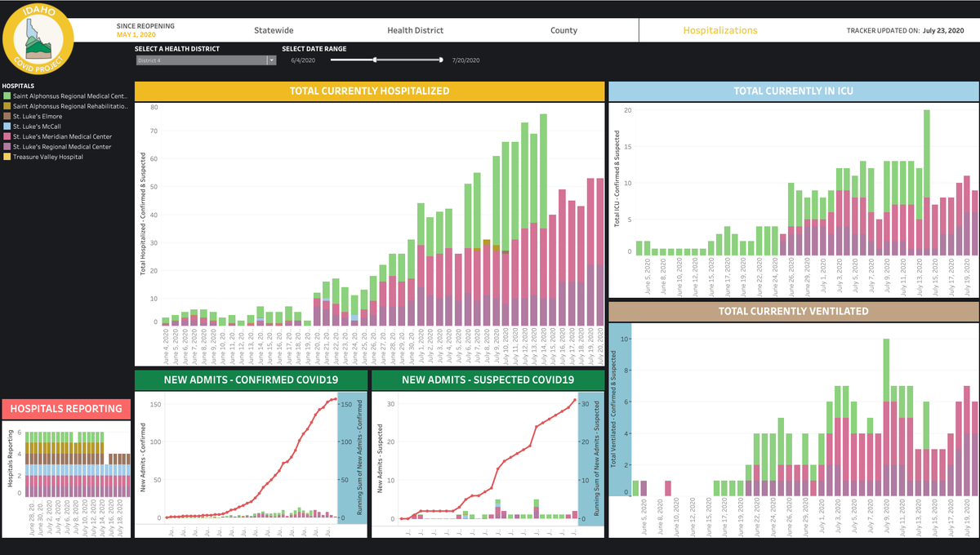Image resolution: width=980 pixels, height=555 pixels.
Task: Click the "SELECT A HEALTH DISTRICT" label
Action: point(177,49)
